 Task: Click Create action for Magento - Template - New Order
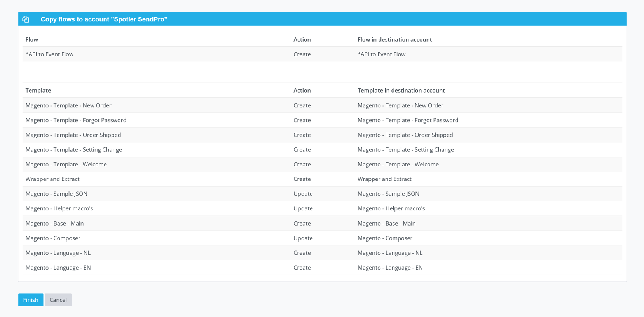tap(302, 105)
